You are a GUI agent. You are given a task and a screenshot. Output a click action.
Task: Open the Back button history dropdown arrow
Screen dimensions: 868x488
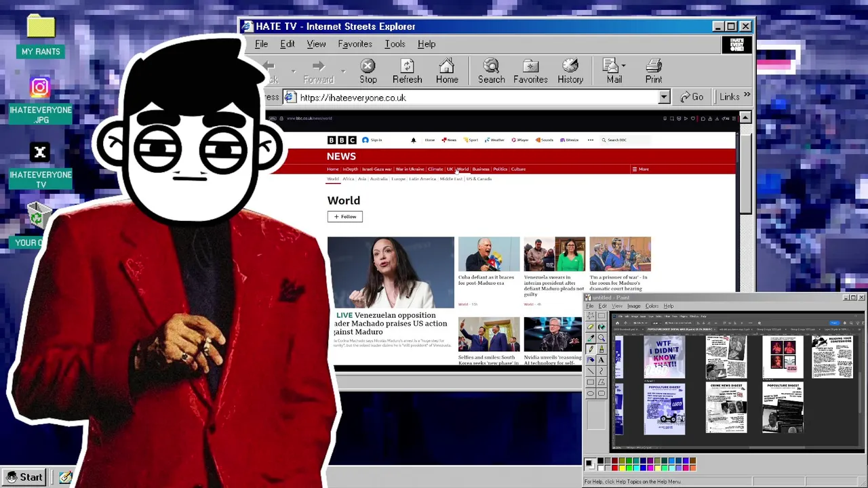point(293,70)
